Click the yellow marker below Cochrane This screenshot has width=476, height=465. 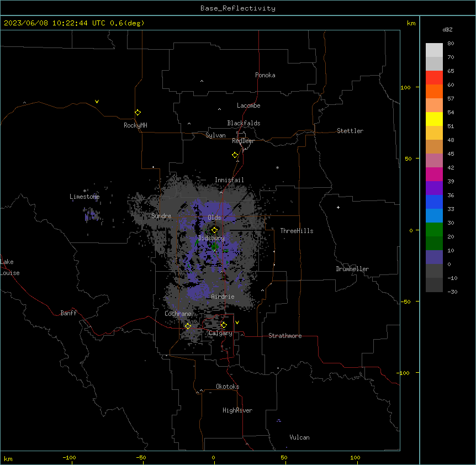(x=188, y=326)
